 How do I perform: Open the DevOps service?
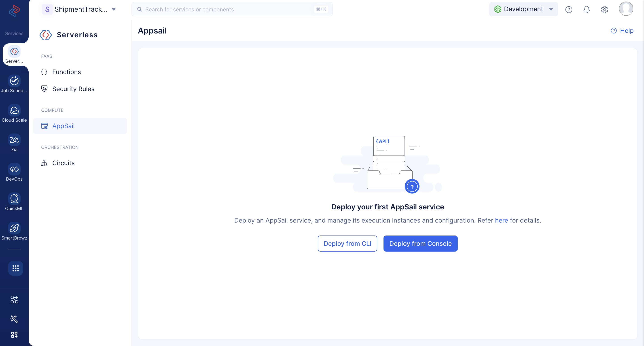pyautogui.click(x=14, y=169)
